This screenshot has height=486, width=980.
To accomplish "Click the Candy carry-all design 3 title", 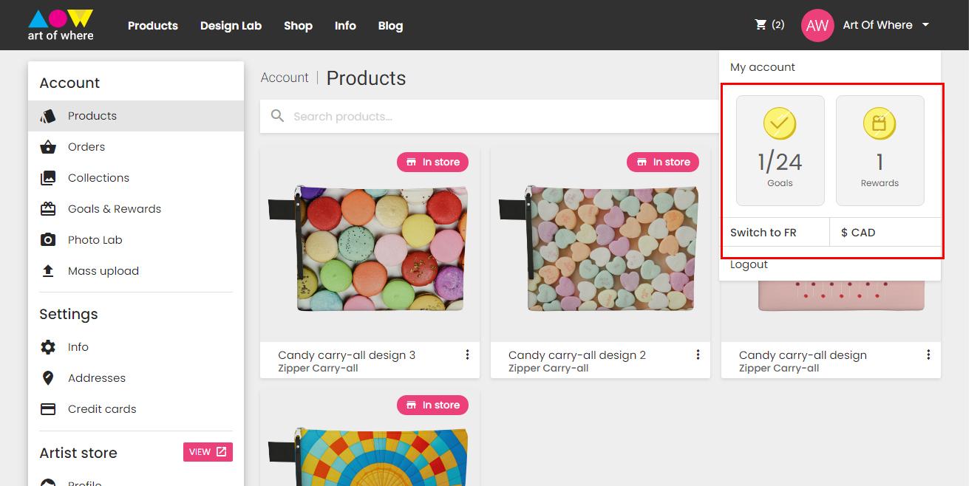I will tap(347, 355).
